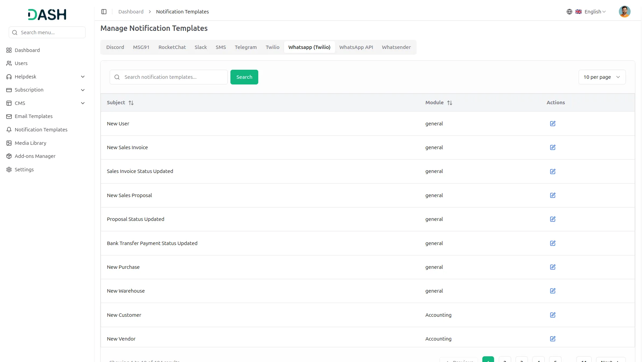The width and height of the screenshot is (644, 362).
Task: Open the Email Templates envelope icon
Action: point(9,116)
